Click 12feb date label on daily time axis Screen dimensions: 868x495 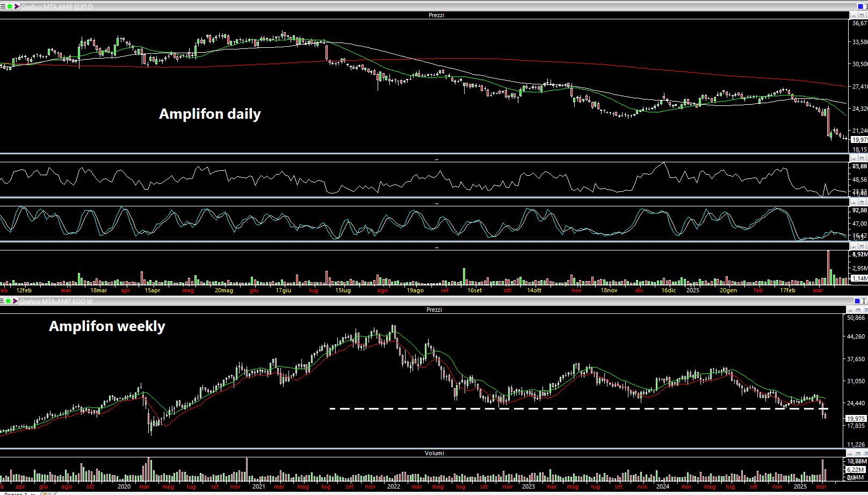pyautogui.click(x=24, y=290)
